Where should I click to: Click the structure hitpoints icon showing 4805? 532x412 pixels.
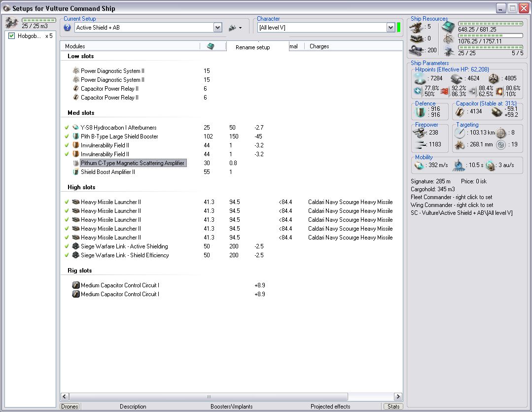click(494, 79)
